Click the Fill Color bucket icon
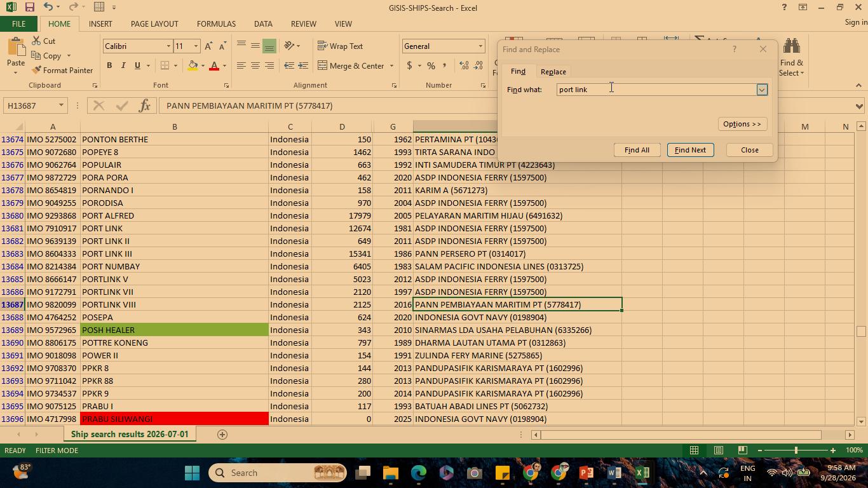The image size is (868, 488). tap(193, 65)
